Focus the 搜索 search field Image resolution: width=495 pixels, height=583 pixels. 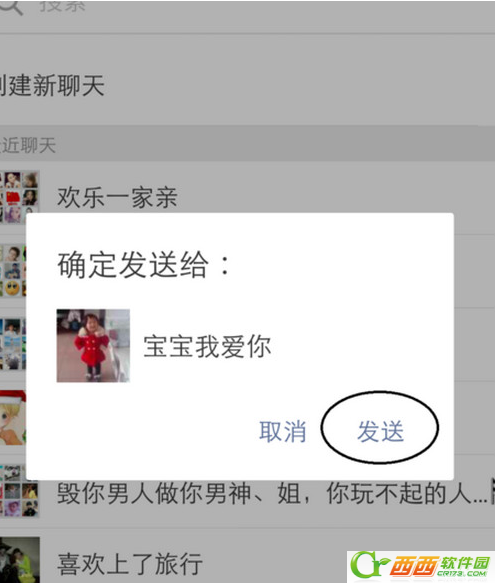pos(247,8)
